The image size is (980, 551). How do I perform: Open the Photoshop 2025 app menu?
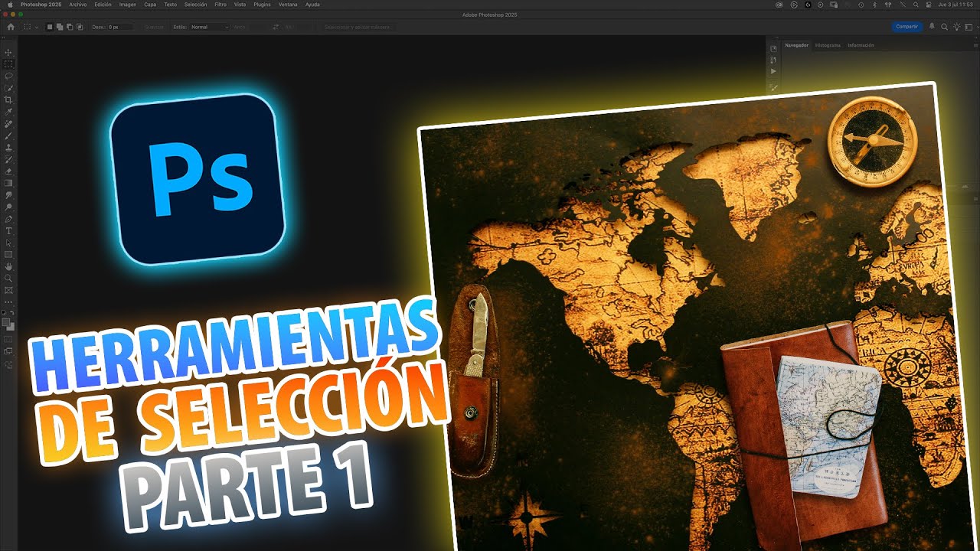tap(41, 5)
